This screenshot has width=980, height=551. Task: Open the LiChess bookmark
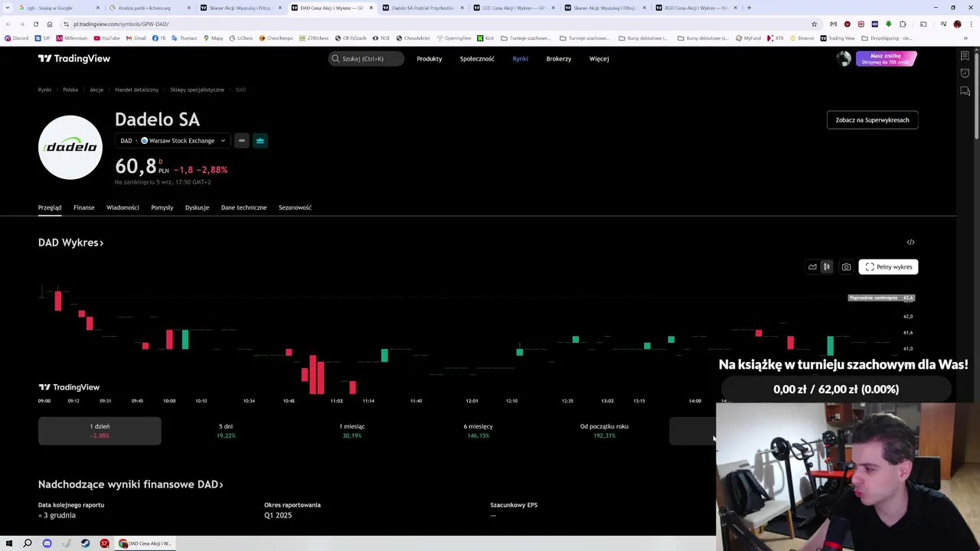point(241,38)
